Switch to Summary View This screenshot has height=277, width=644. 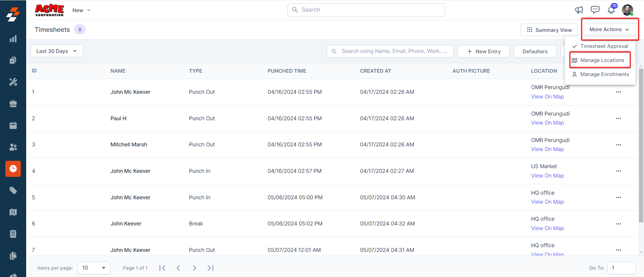pyautogui.click(x=549, y=30)
